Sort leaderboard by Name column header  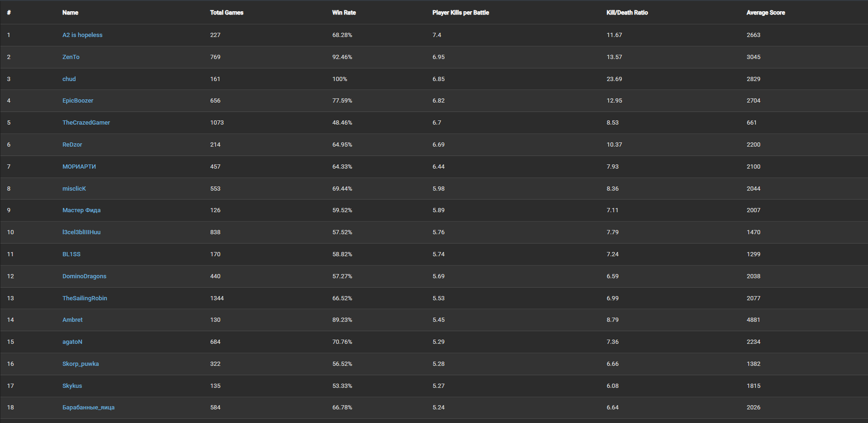point(70,13)
